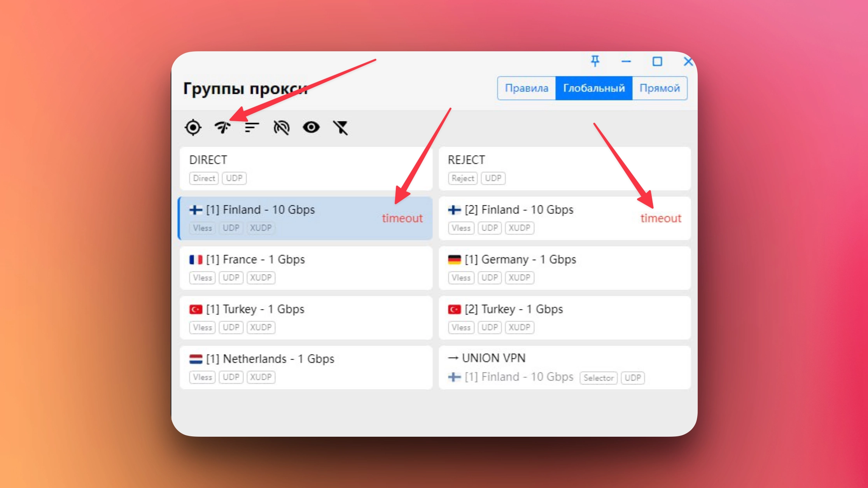Select the DIRECT proxy card
The height and width of the screenshot is (488, 868).
point(306,169)
